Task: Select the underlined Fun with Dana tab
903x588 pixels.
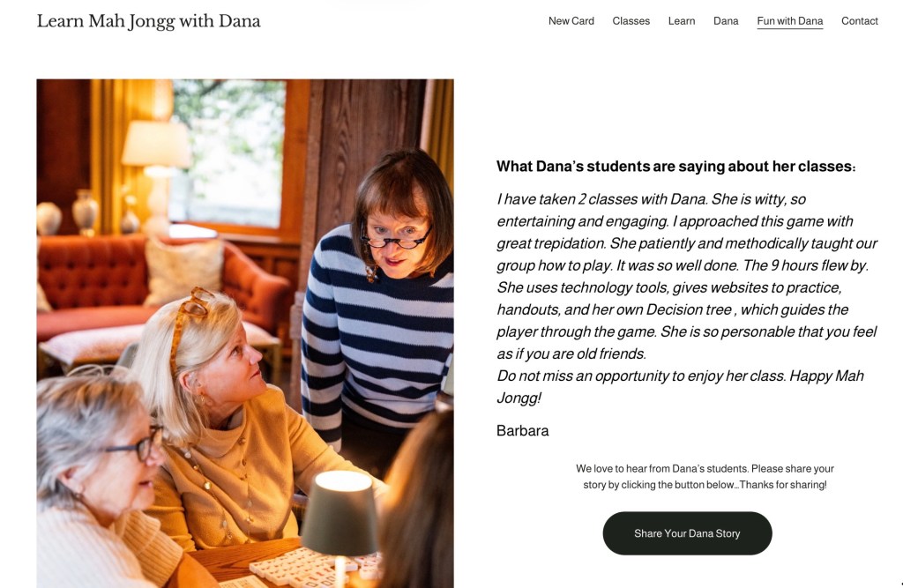Action: tap(789, 21)
